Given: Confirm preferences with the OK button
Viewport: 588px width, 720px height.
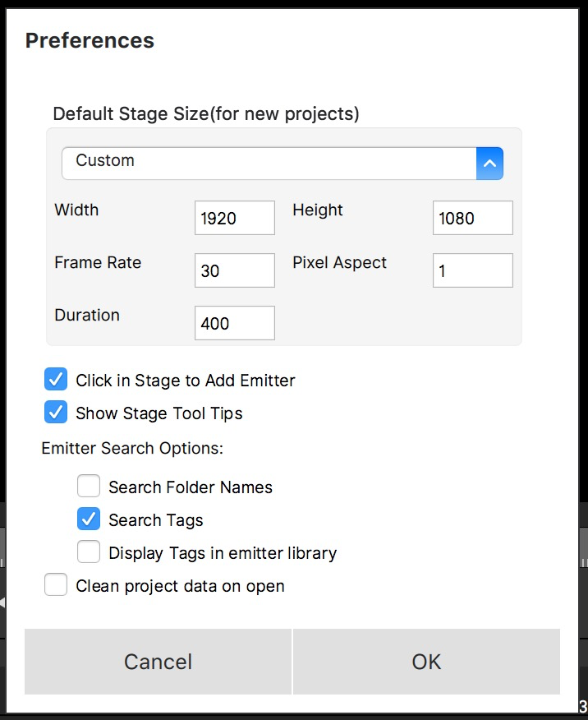Looking at the screenshot, I should (x=426, y=662).
